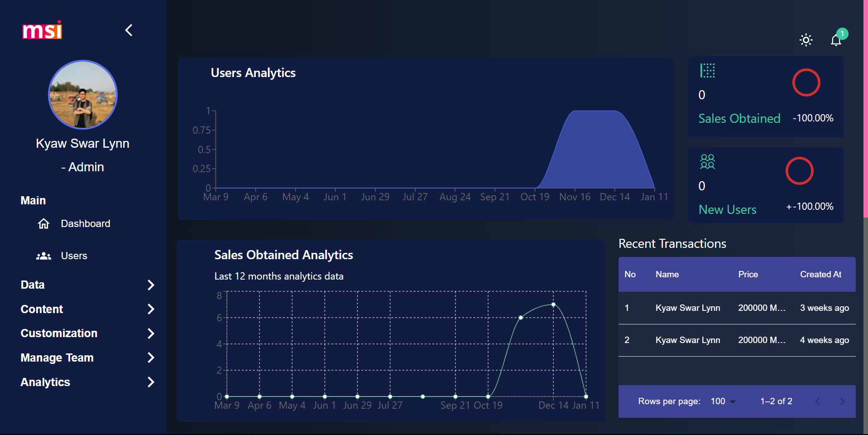868x435 pixels.
Task: Click the Dashboard home icon
Action: pyautogui.click(x=43, y=223)
